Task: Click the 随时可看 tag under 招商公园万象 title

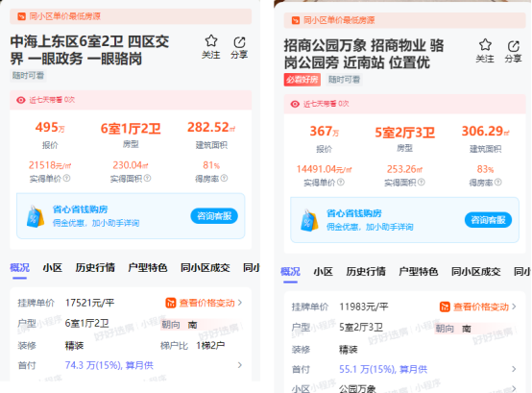Action: click(344, 80)
